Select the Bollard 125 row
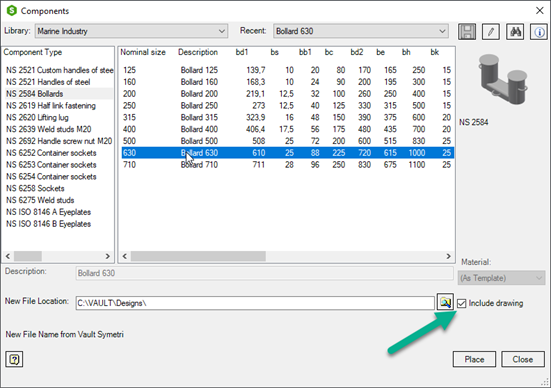 click(x=287, y=70)
